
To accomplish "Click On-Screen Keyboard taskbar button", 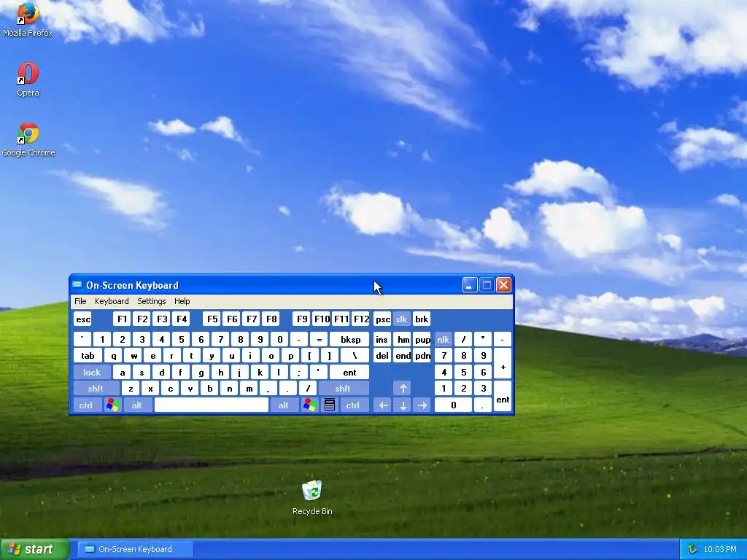I will tap(135, 549).
